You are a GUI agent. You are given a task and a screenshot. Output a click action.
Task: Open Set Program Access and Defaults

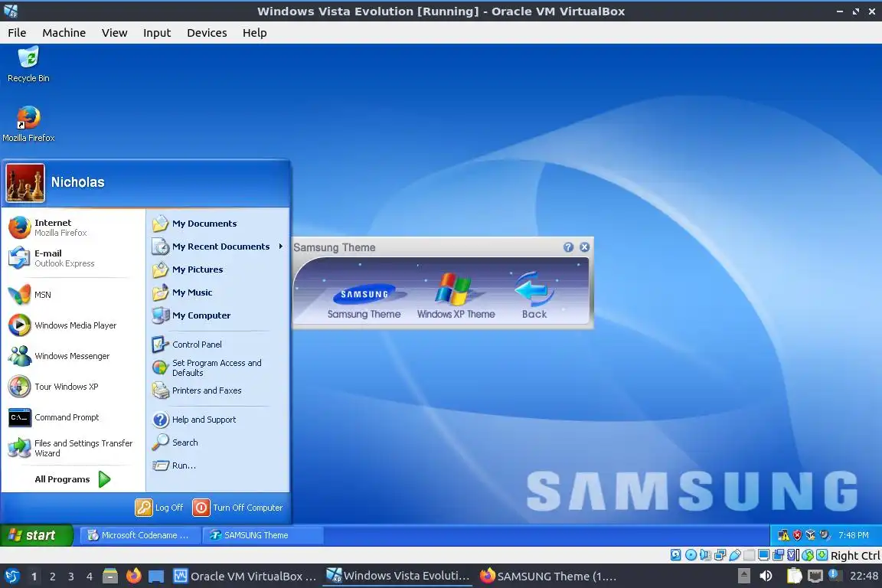click(218, 367)
